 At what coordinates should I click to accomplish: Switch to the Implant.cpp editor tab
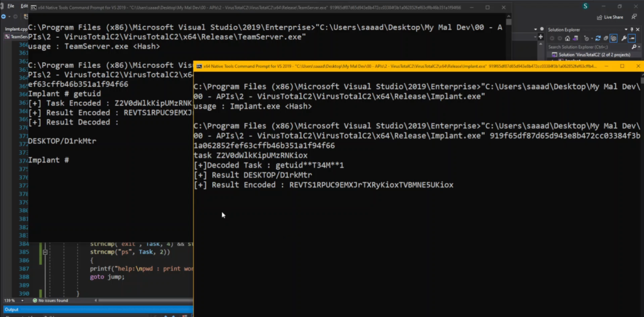pyautogui.click(x=16, y=29)
